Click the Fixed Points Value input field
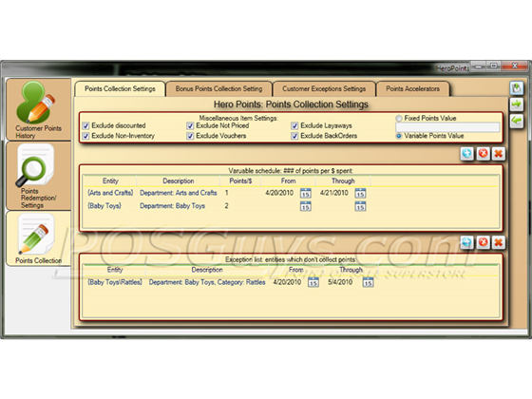Screen dimensions: 532x399 [447, 127]
